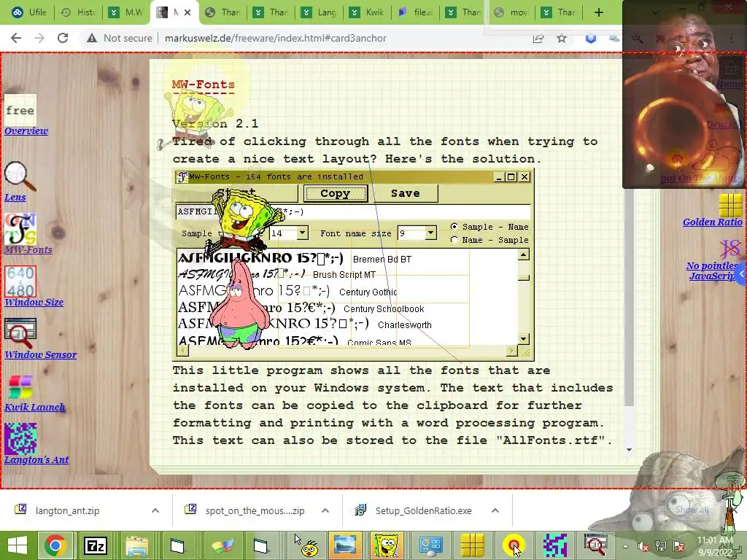The width and height of the screenshot is (747, 560).
Task: Switch to the Lang browser tab
Action: (x=320, y=12)
